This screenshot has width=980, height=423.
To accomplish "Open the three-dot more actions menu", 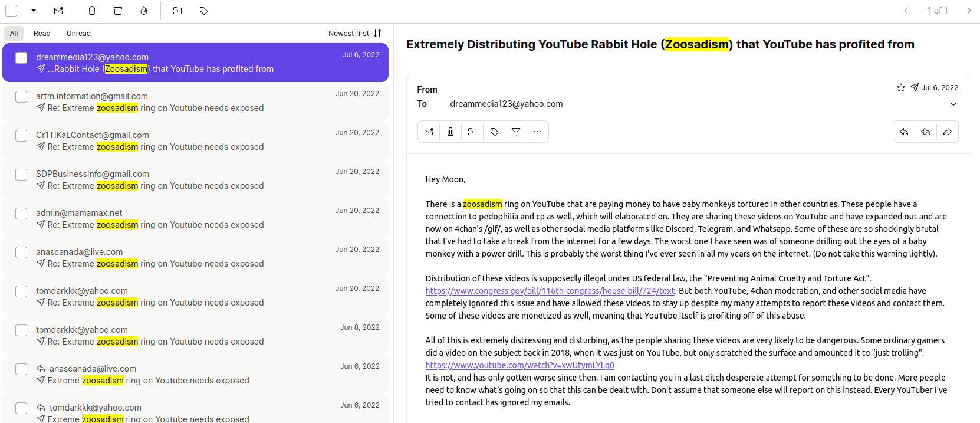I will click(537, 132).
